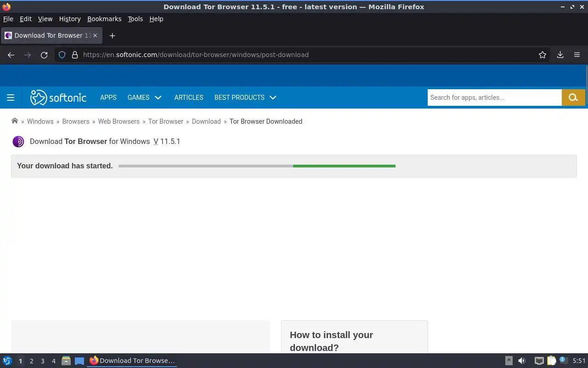Follow the Windows breadcrumb link
The image size is (588, 368).
point(40,121)
